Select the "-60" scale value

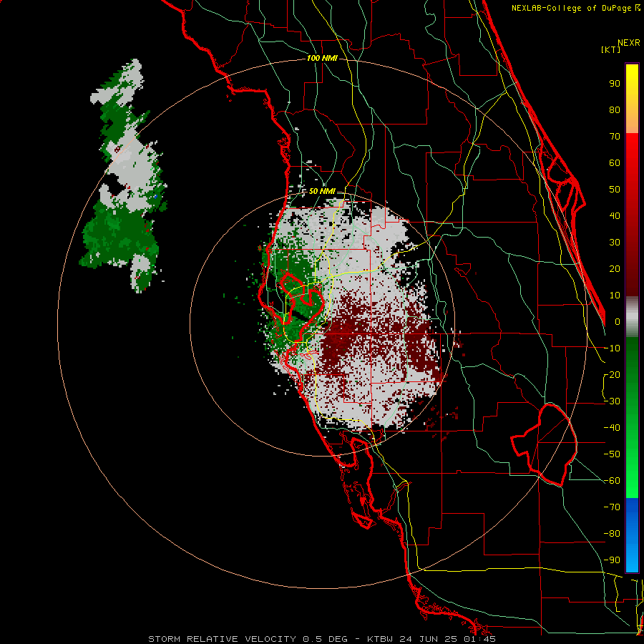612,481
